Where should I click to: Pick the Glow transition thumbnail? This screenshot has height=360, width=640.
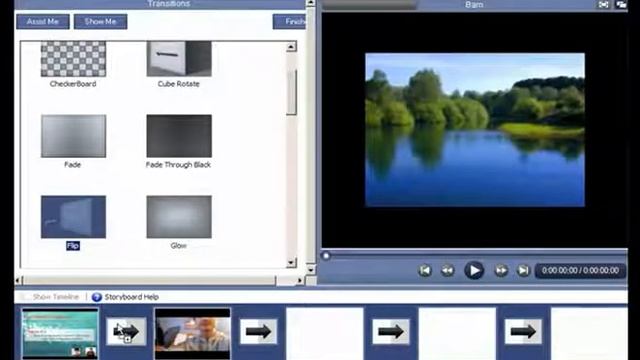click(179, 217)
